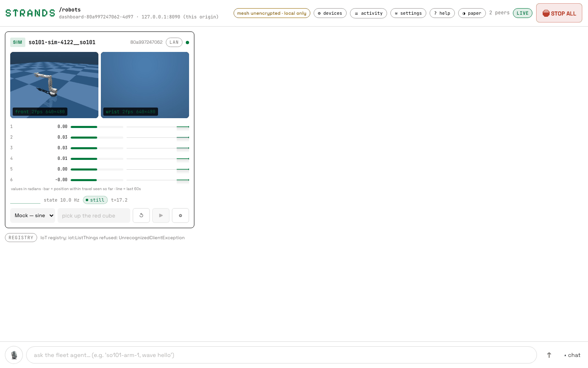Open the help panel
This screenshot has width=588, height=368.
coord(442,13)
